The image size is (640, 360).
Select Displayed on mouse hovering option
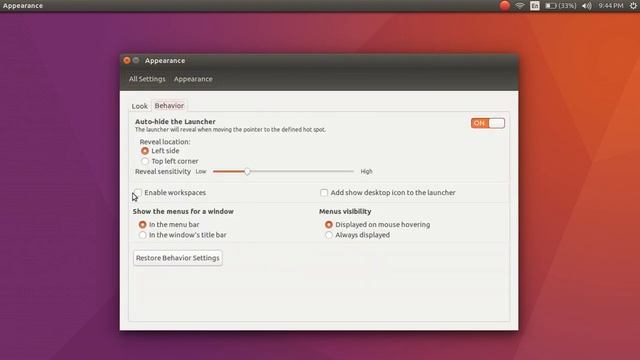click(329, 224)
